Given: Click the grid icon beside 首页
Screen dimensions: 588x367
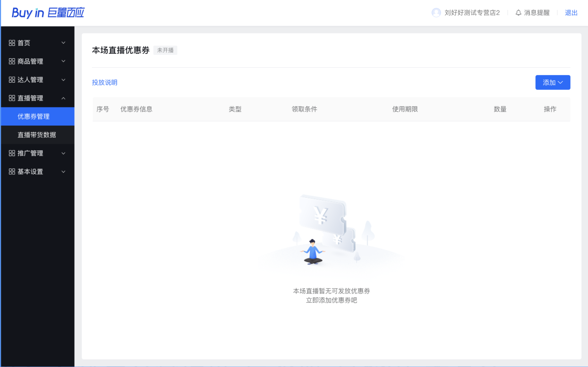Looking at the screenshot, I should click(12, 43).
